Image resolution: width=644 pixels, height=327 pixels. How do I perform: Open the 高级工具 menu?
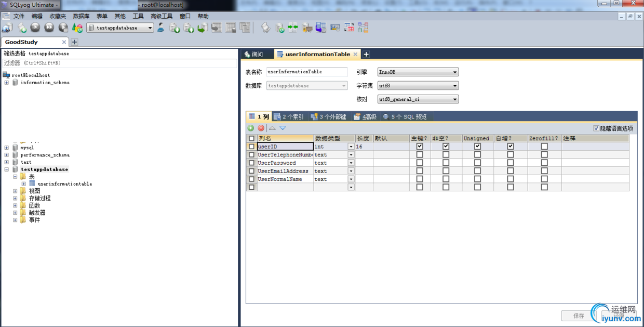162,16
